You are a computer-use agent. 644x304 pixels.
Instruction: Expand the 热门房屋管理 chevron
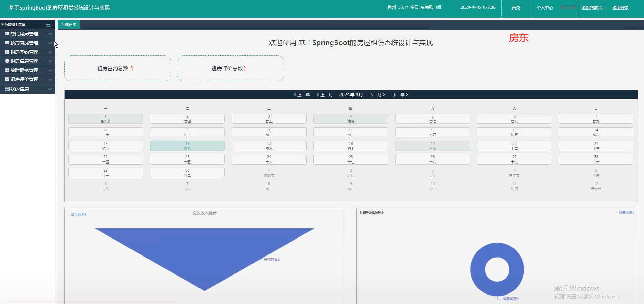tap(50, 34)
